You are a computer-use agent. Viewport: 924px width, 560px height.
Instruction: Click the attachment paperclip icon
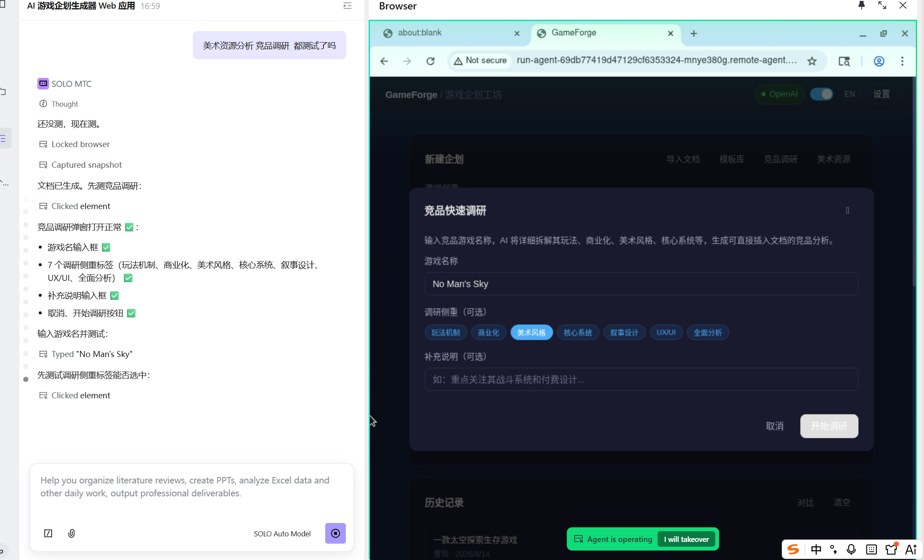point(71,533)
